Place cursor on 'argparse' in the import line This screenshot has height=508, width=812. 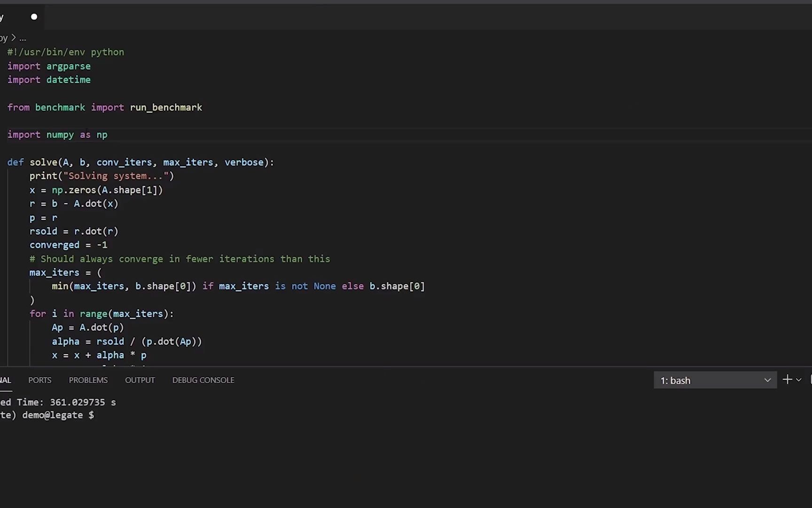pyautogui.click(x=68, y=66)
